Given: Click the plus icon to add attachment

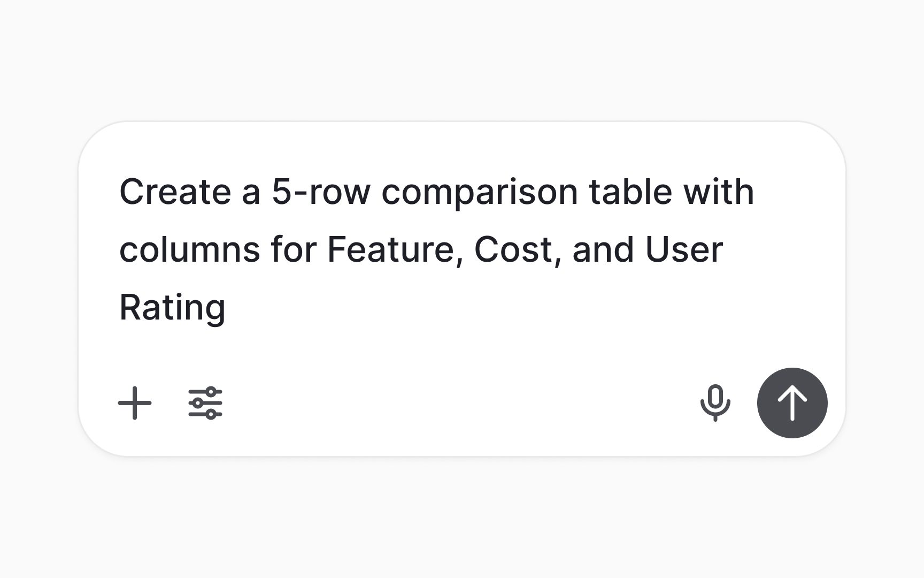Looking at the screenshot, I should [135, 403].
